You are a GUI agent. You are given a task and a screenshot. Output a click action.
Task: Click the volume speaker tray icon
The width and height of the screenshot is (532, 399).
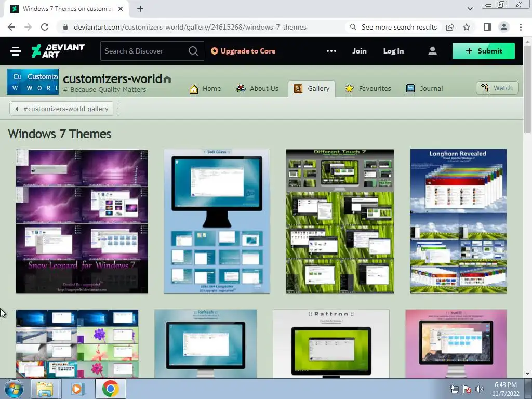click(480, 389)
